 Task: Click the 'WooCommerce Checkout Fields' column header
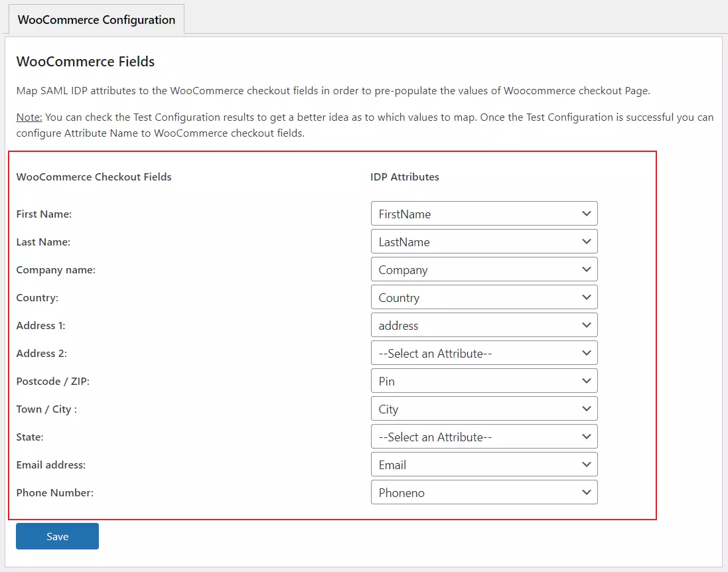point(94,177)
